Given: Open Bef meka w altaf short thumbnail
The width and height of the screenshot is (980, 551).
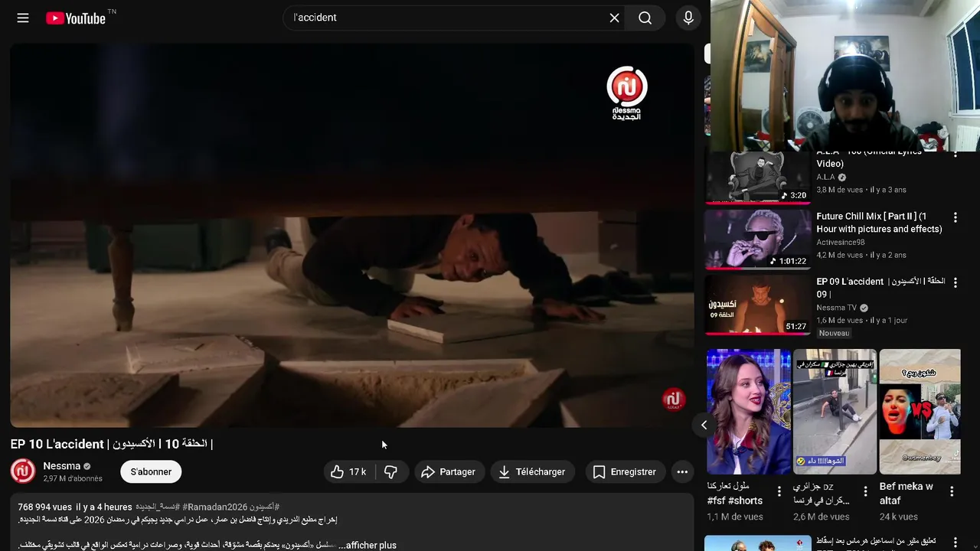Looking at the screenshot, I should (x=920, y=412).
